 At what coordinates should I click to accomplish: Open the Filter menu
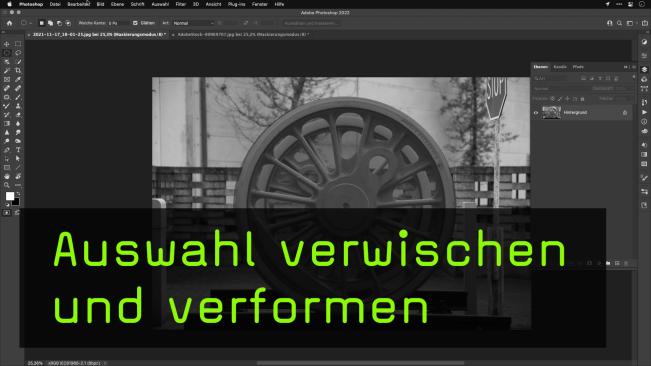181,4
